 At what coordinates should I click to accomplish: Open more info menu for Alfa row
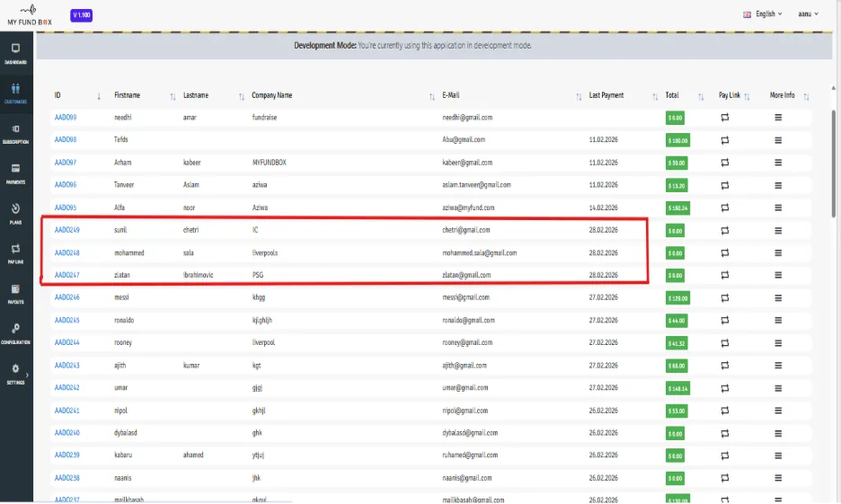[x=778, y=208]
